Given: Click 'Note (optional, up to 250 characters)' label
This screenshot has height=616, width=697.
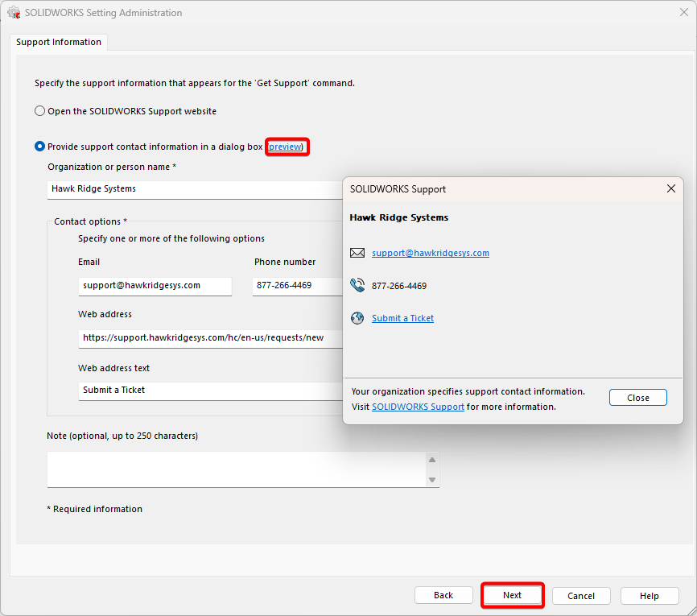Looking at the screenshot, I should [x=122, y=436].
